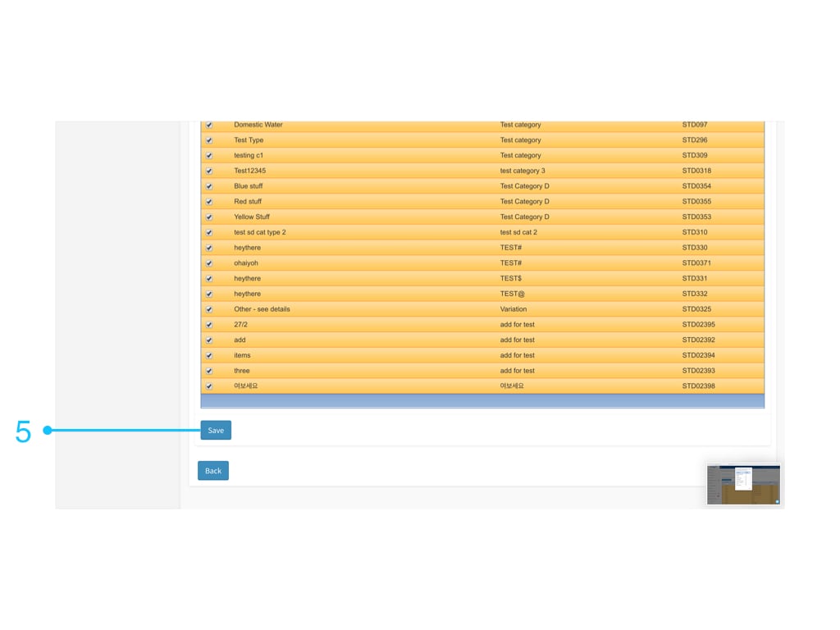
Task: Click the 'test sd cat type 2' cell
Action: (x=260, y=232)
